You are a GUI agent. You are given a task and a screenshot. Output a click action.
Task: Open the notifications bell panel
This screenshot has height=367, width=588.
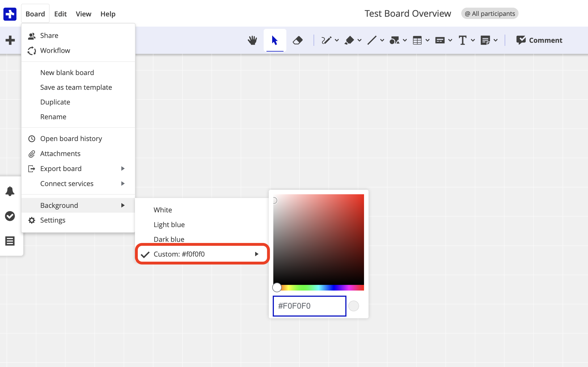(x=10, y=191)
